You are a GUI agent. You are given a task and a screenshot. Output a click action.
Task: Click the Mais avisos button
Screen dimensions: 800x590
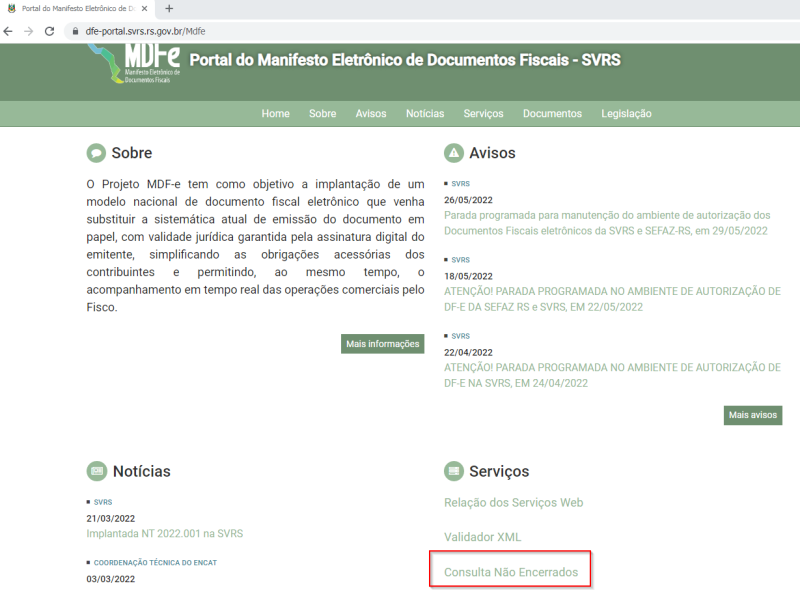pos(752,415)
